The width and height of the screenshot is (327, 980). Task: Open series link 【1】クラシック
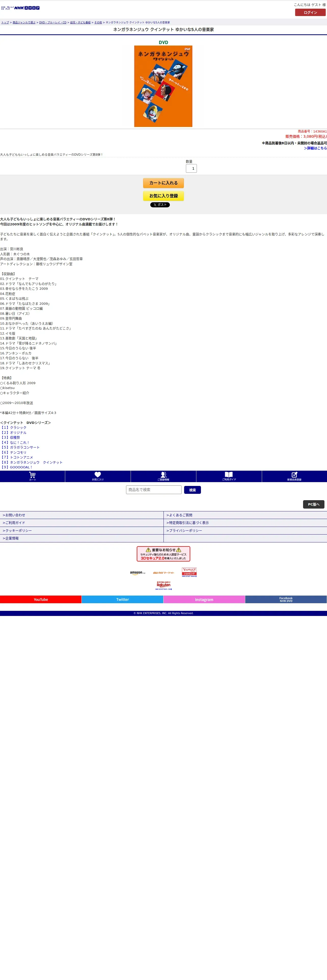click(13, 428)
